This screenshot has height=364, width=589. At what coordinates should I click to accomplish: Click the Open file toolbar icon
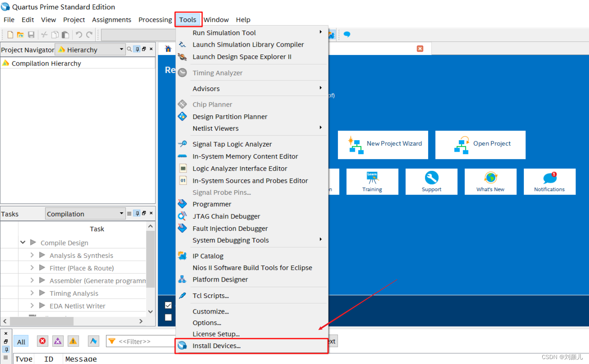pyautogui.click(x=20, y=35)
